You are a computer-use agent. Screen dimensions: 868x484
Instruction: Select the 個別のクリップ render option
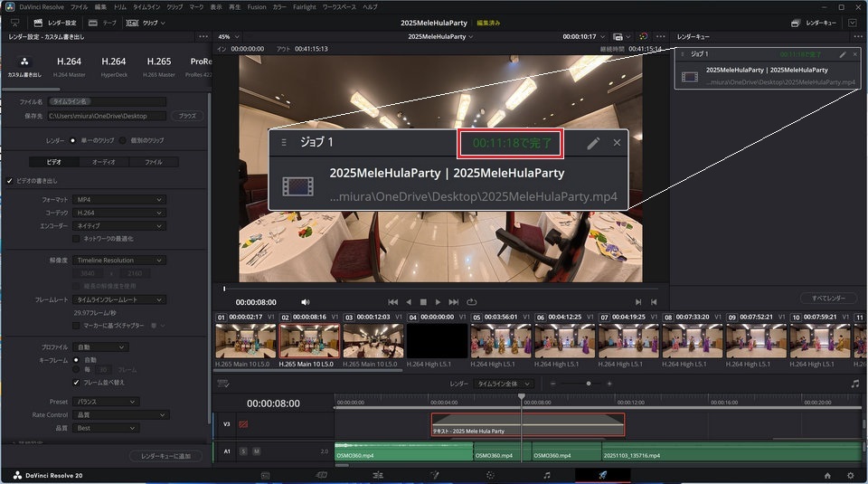point(124,141)
